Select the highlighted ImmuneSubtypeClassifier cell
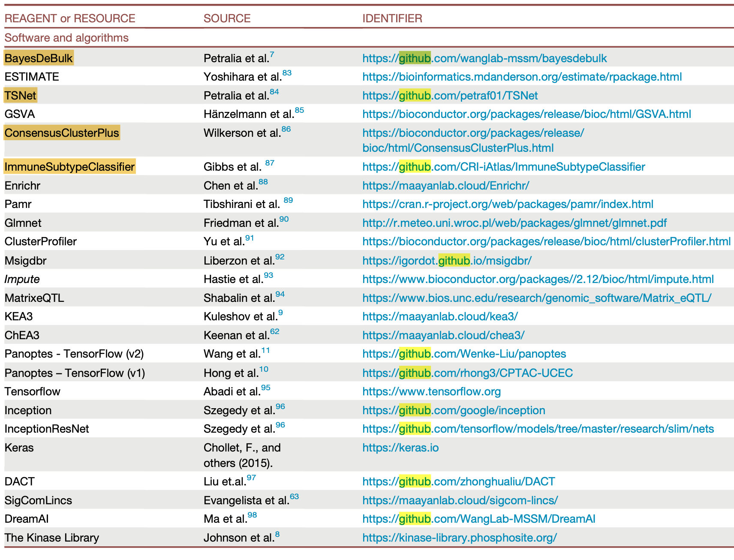This screenshot has width=734, height=560. [69, 167]
